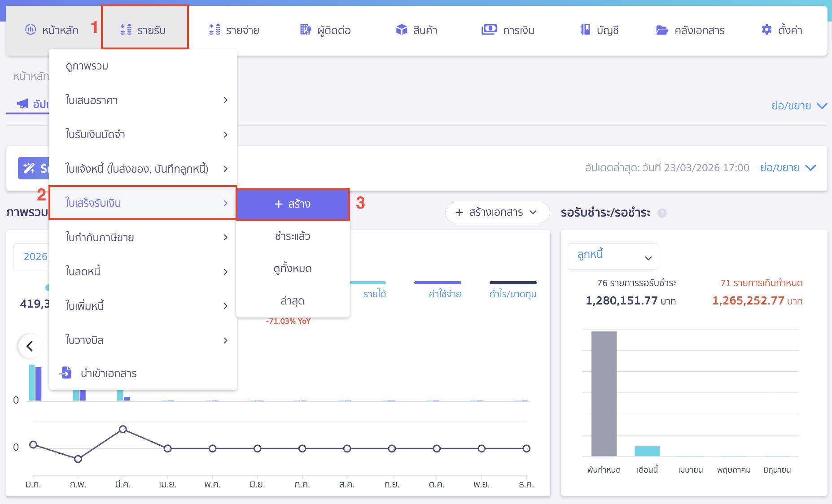Click the previous arrow on the chart
This screenshot has height=504, width=832.
pos(30,346)
